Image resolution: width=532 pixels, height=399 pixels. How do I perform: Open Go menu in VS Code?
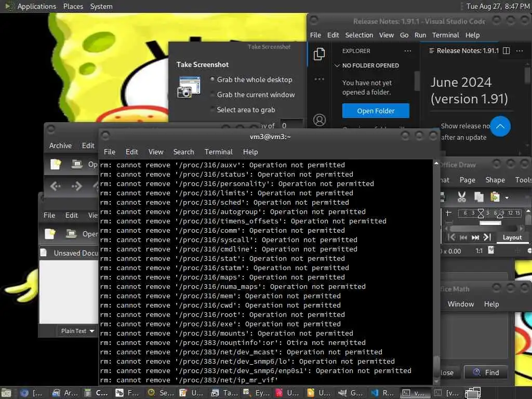(404, 35)
